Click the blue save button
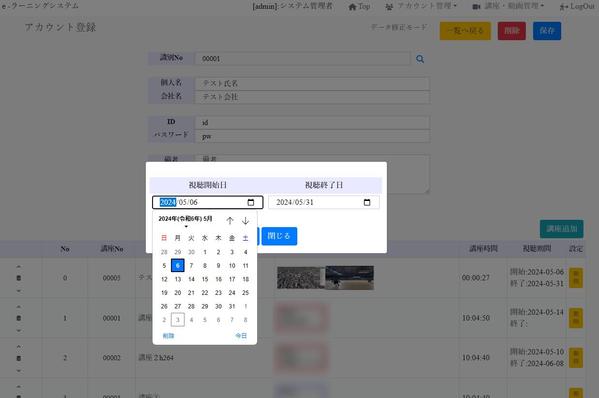Image resolution: width=599 pixels, height=398 pixels. pos(547,31)
